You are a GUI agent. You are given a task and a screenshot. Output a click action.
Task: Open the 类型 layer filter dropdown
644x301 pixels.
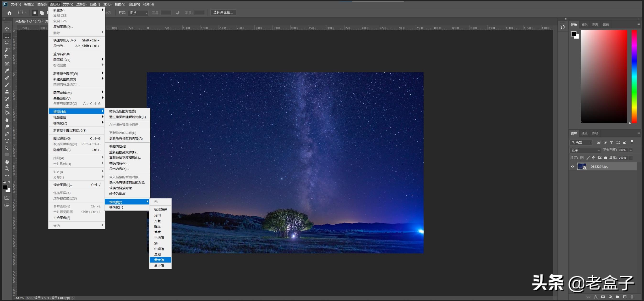[x=581, y=142]
